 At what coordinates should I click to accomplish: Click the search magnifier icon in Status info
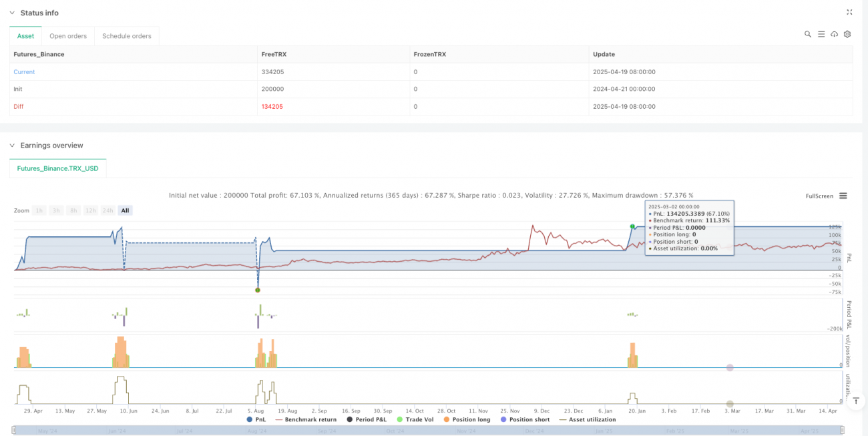point(807,34)
